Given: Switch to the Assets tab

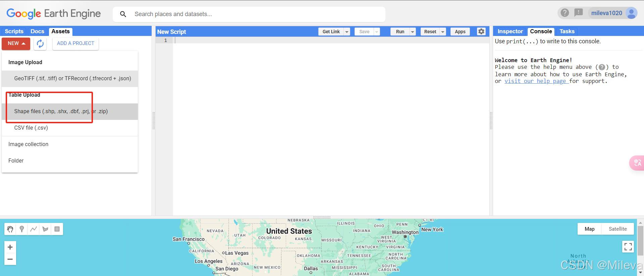Looking at the screenshot, I should point(61,31).
